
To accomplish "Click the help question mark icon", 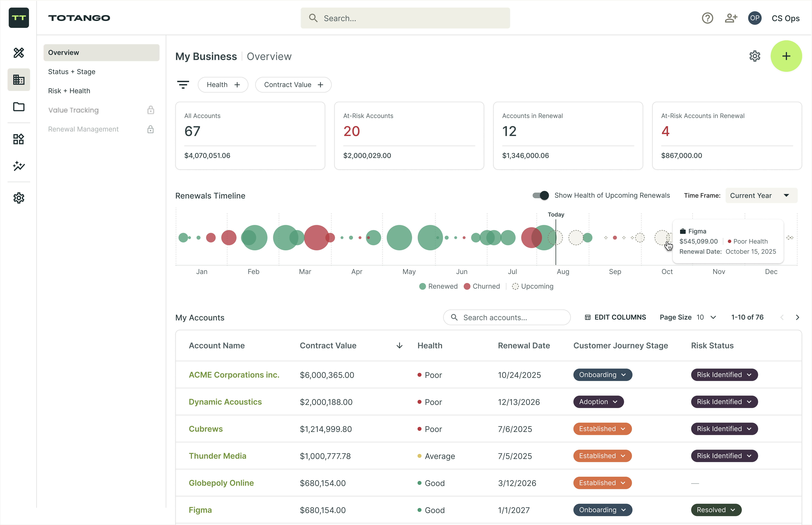I will click(707, 18).
